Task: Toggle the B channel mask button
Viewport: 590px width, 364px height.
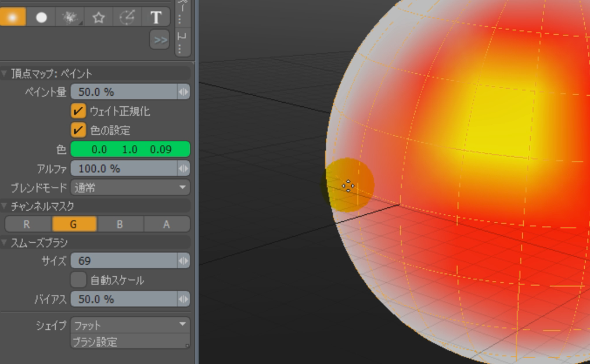Action: pos(120,224)
